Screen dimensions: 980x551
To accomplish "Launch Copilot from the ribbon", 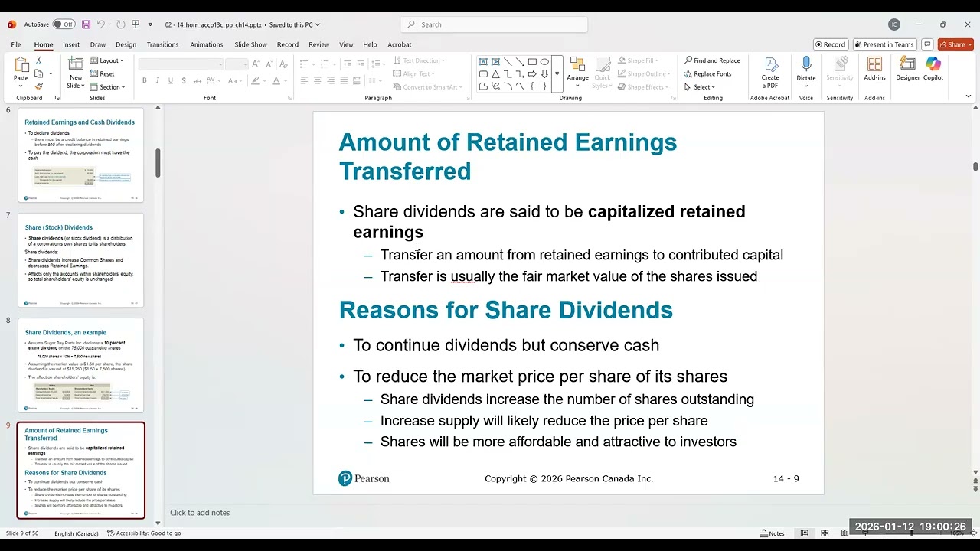I will [x=933, y=69].
